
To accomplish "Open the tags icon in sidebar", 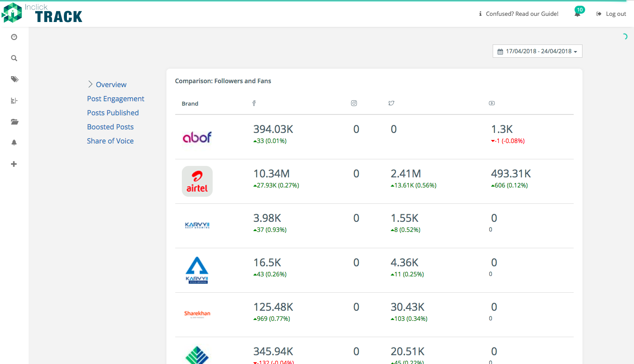I will [15, 79].
